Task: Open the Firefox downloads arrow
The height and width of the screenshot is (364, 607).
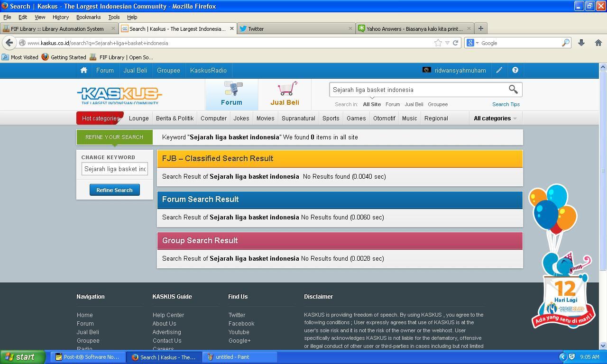Action: click(581, 43)
